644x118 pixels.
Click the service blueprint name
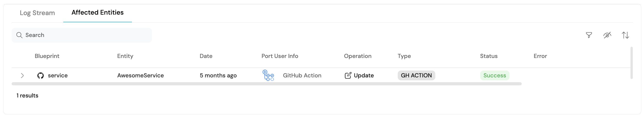point(58,75)
